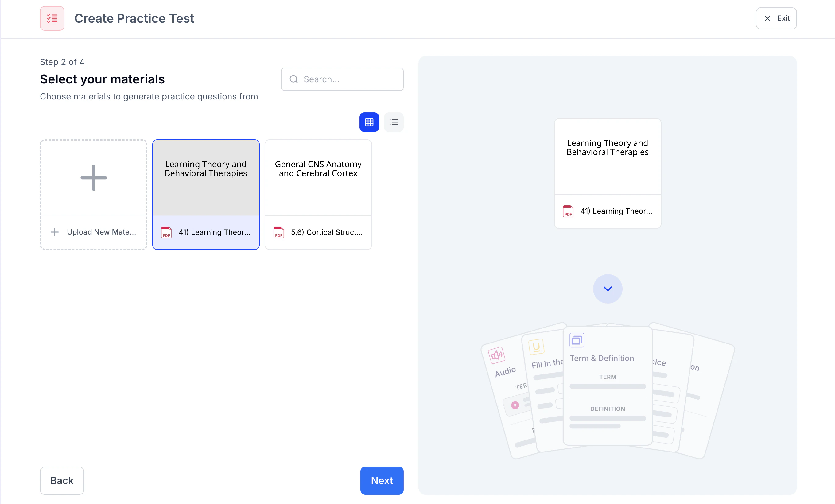Click PDF icon for 5,6) Cortical Struct...
The image size is (835, 504).
tap(278, 233)
